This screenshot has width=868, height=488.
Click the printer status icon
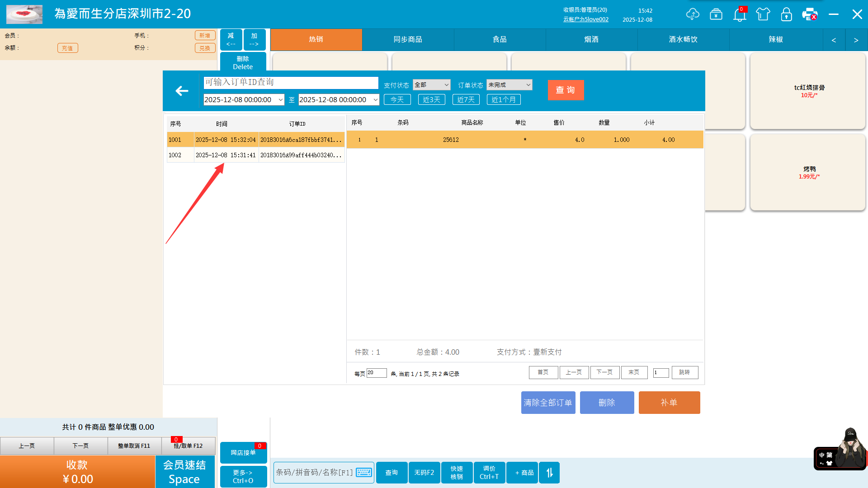[x=810, y=14]
